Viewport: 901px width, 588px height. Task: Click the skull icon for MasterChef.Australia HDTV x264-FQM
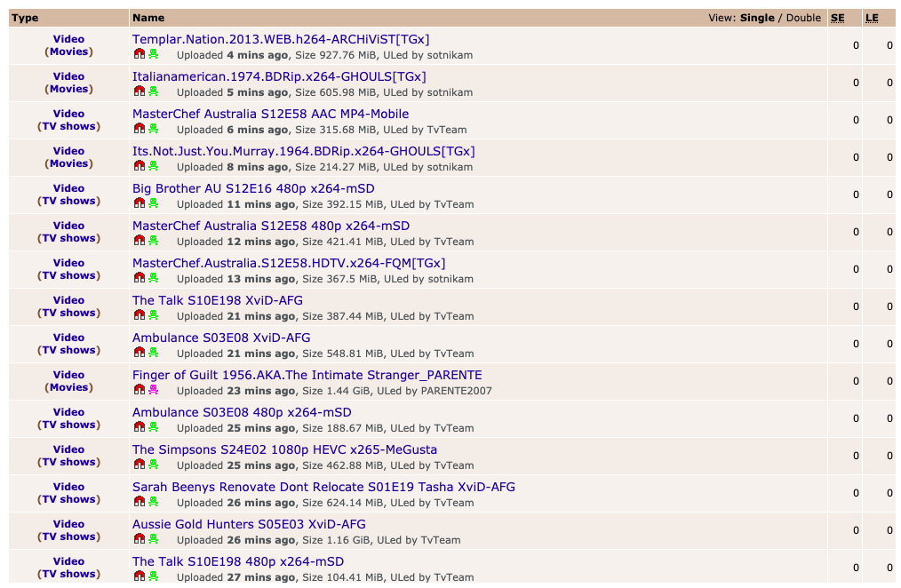click(154, 278)
